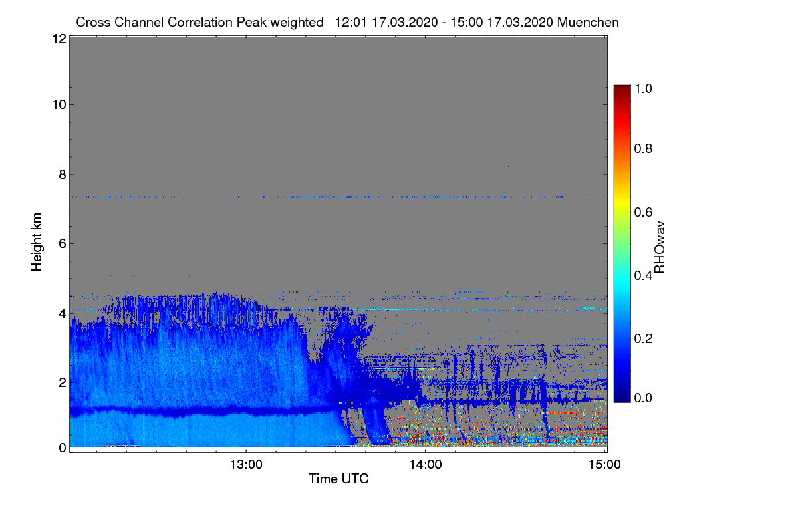Click the 'Height km' y-axis label
This screenshot has width=798, height=532.
37,243
